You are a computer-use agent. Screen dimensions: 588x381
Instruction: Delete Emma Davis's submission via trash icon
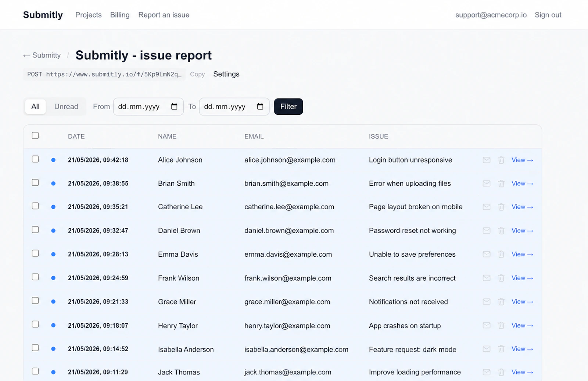point(501,254)
